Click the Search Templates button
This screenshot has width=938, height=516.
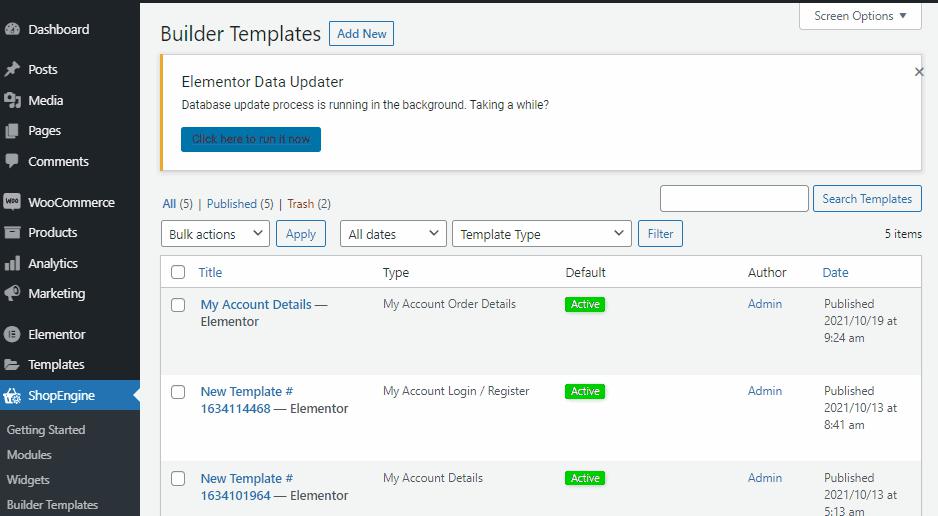coord(867,199)
